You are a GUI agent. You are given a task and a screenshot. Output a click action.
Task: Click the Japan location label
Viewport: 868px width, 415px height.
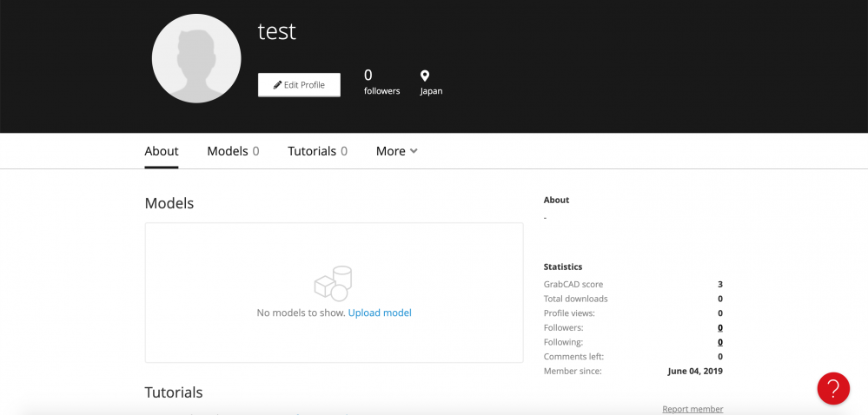431,91
